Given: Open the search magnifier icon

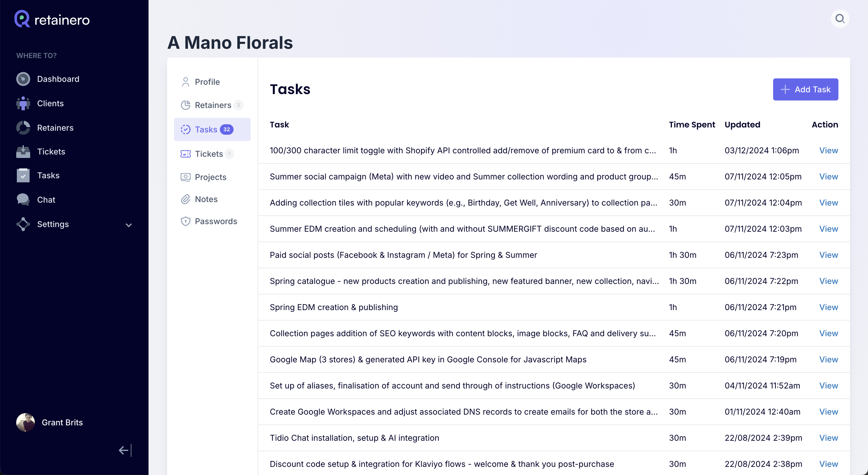Looking at the screenshot, I should [x=840, y=19].
